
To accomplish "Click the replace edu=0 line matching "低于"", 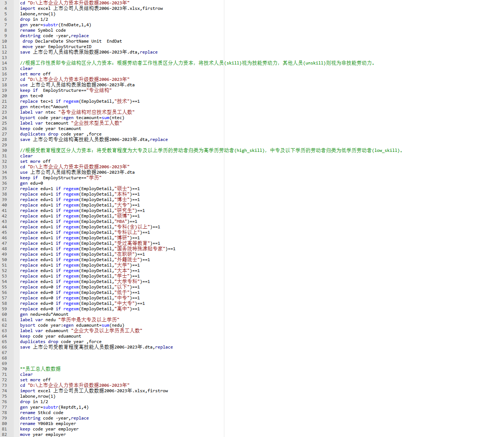I will [x=80, y=292].
